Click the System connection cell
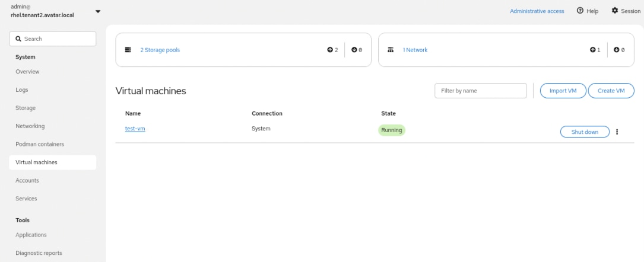 point(261,129)
